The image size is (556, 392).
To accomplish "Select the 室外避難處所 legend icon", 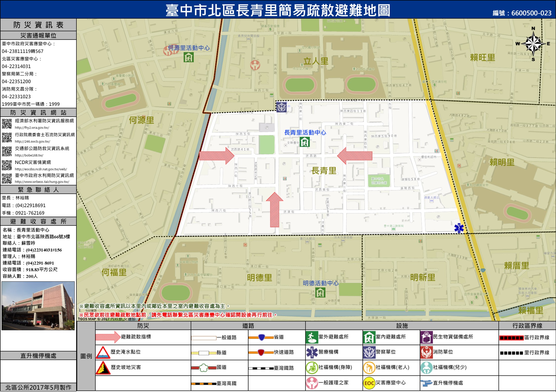I will (312, 337).
